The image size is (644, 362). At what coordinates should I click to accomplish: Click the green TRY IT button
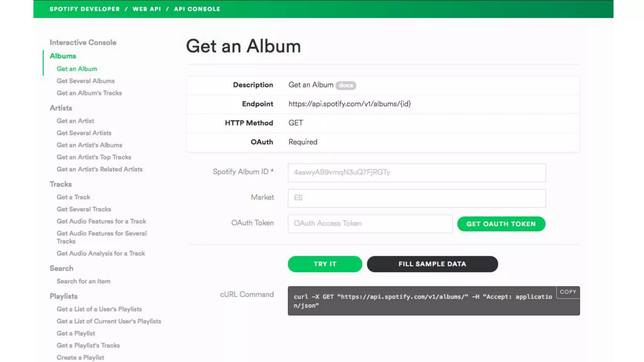tap(325, 264)
